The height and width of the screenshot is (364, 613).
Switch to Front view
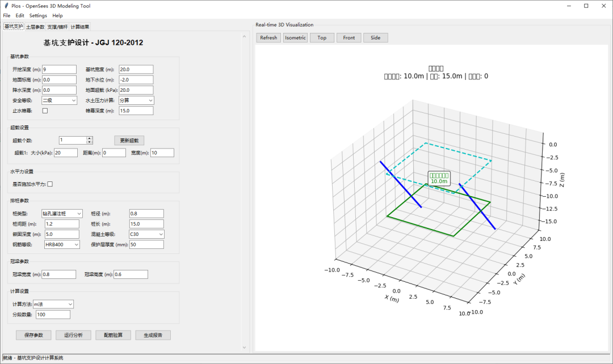(x=349, y=38)
